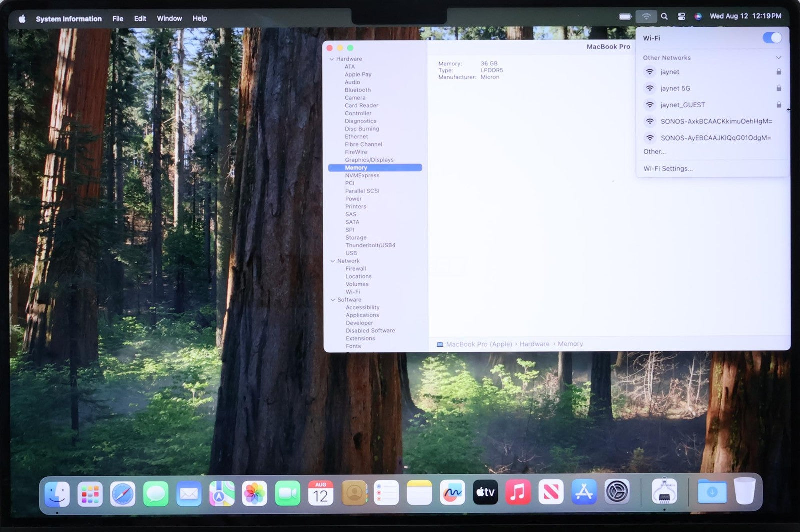Activate Siri from the menu bar

click(x=698, y=16)
